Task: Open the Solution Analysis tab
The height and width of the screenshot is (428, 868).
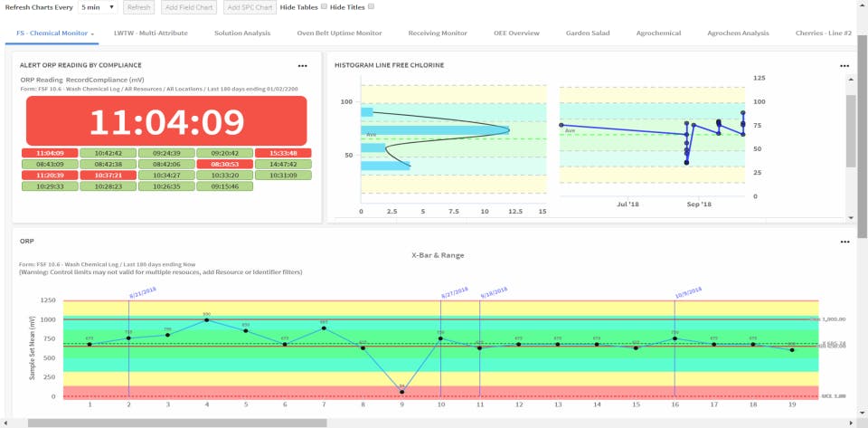Action: click(x=242, y=33)
